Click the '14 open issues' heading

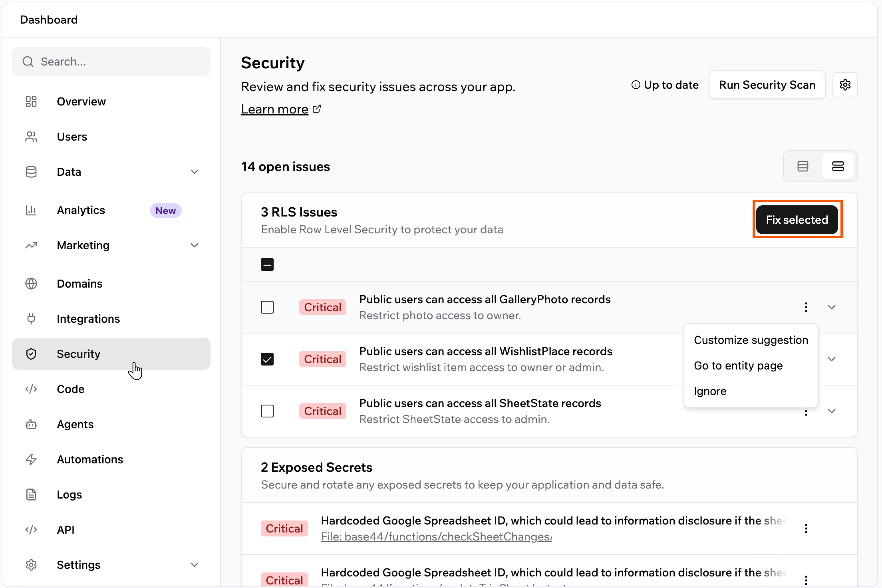(x=285, y=167)
